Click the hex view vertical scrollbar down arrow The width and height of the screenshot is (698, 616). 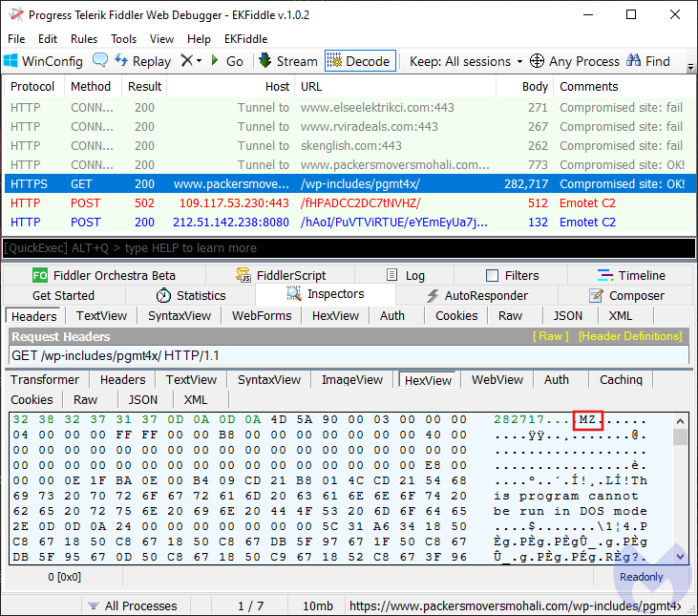[x=680, y=556]
